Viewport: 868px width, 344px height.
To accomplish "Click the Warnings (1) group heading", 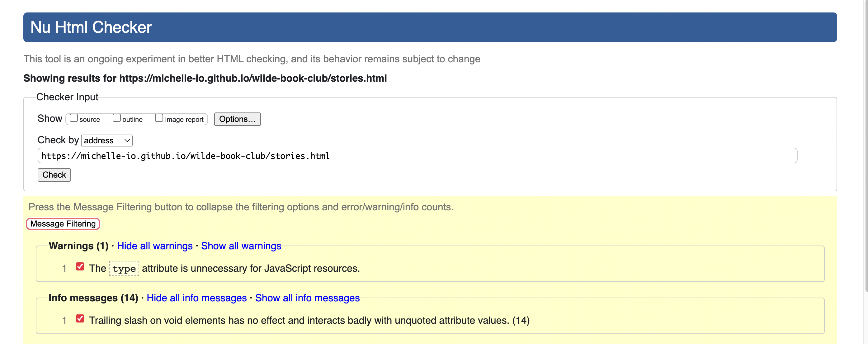I will tap(78, 246).
